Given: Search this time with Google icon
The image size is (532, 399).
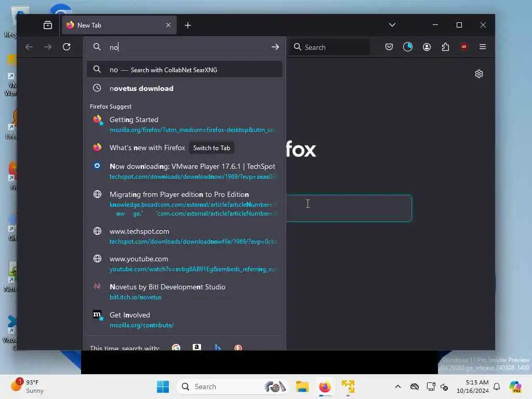Looking at the screenshot, I should (176, 347).
